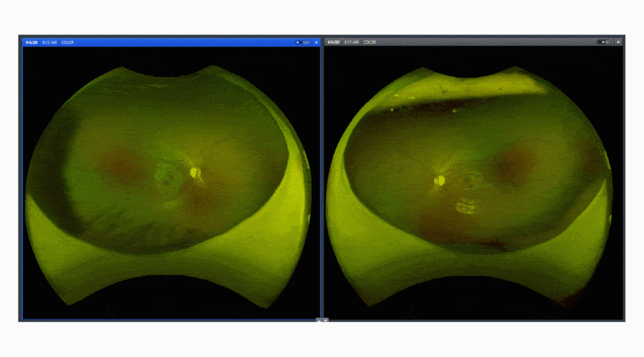Click the 9:11 AM timestamp on right panel

coord(352,42)
